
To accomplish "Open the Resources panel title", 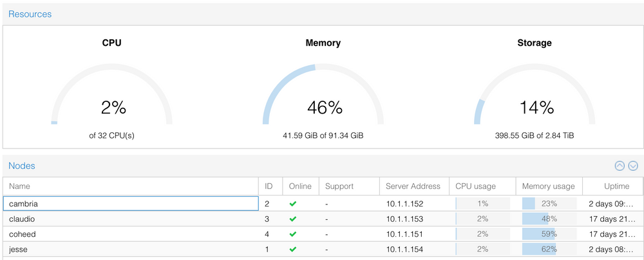I will pos(30,14).
